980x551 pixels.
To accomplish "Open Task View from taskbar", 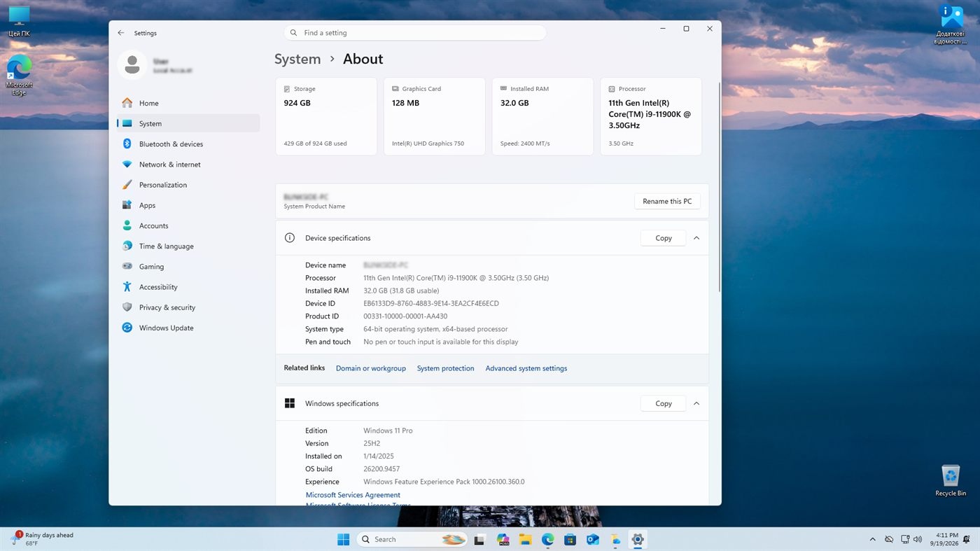I will click(x=479, y=539).
